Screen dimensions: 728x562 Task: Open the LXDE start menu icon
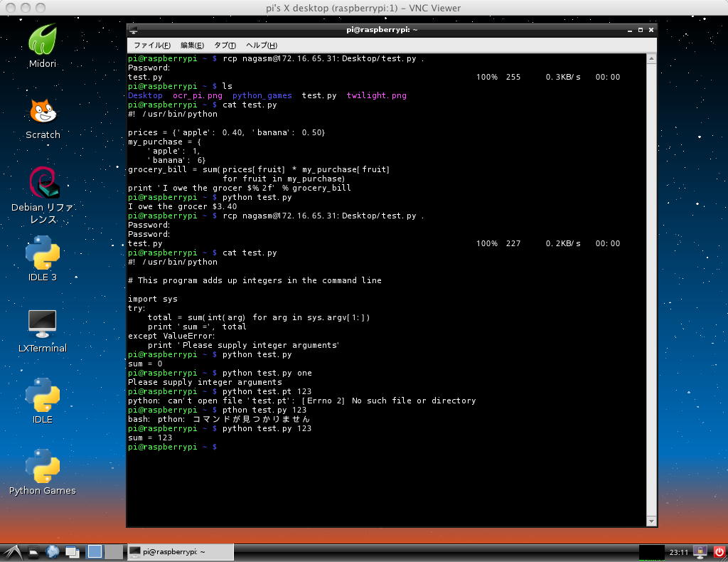pyautogui.click(x=11, y=552)
